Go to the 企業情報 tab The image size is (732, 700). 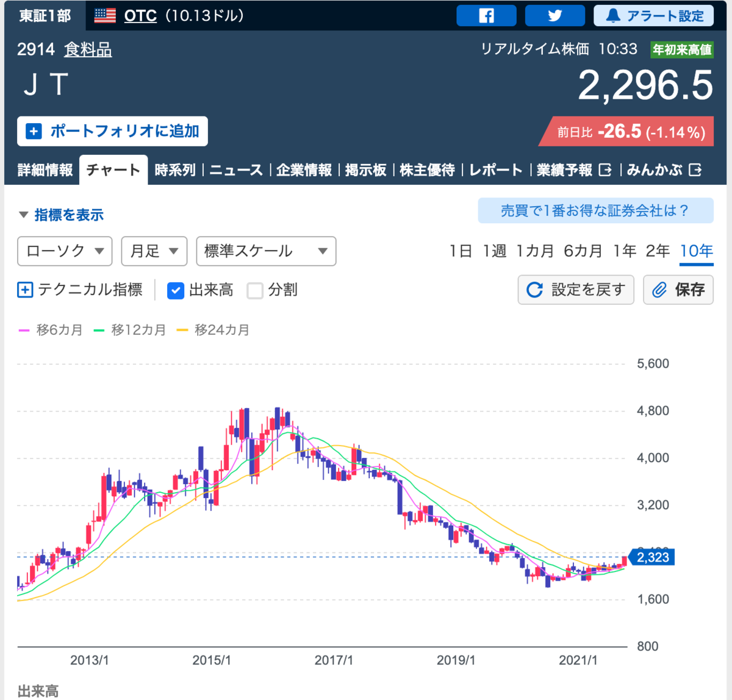(304, 170)
